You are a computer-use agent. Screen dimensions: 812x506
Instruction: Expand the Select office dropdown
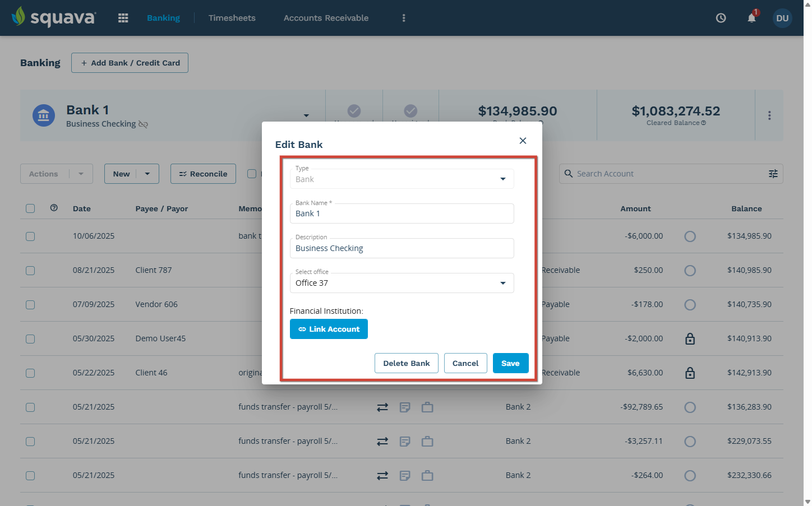502,283
